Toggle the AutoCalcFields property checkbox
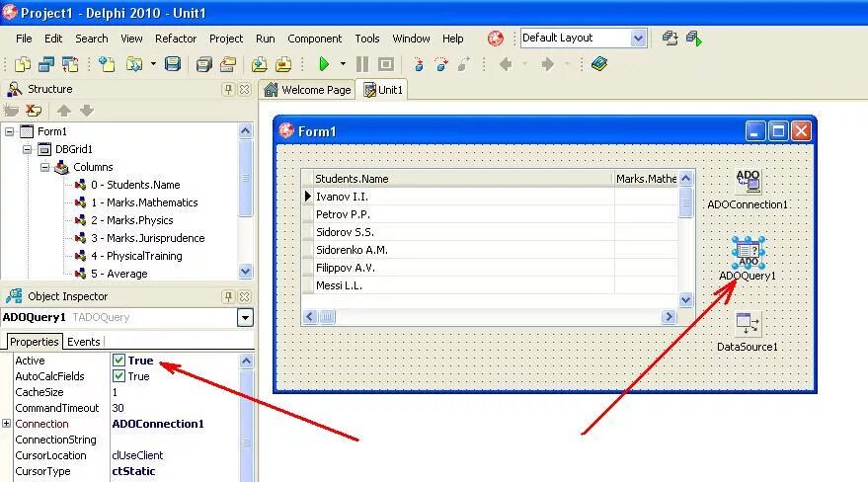The width and height of the screenshot is (868, 482). pyautogui.click(x=118, y=376)
